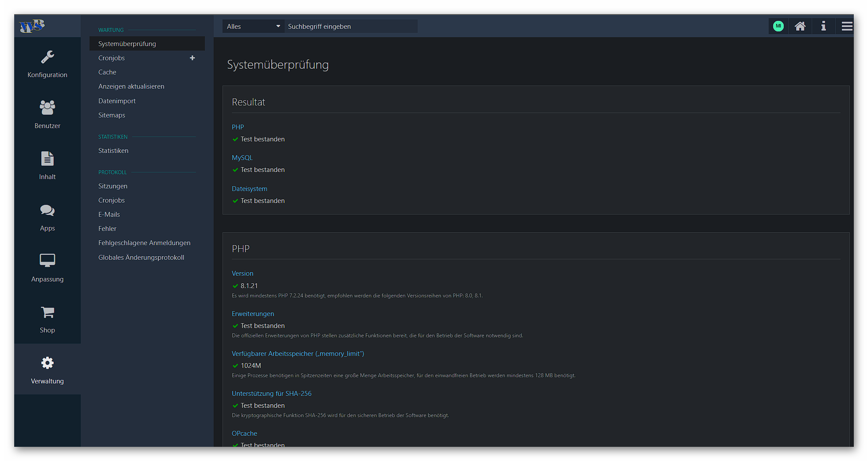Click the info icon in top bar
This screenshot has height=461, width=868.
point(823,27)
